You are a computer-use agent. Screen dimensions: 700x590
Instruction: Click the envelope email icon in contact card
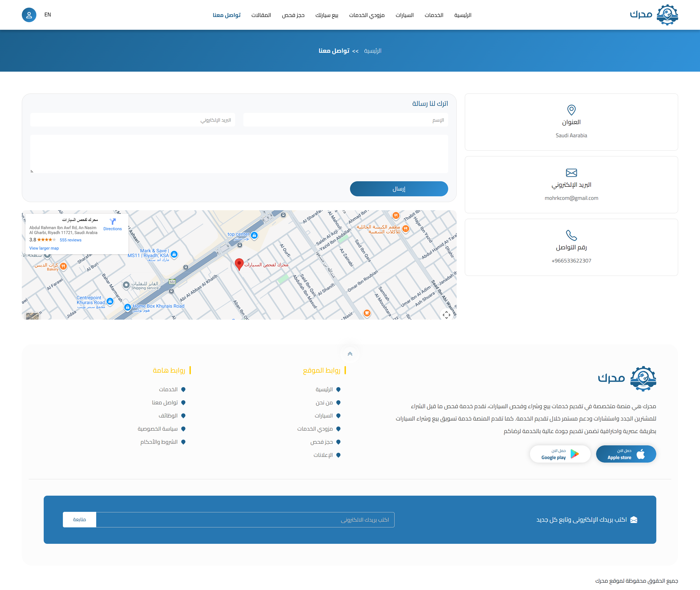click(571, 173)
